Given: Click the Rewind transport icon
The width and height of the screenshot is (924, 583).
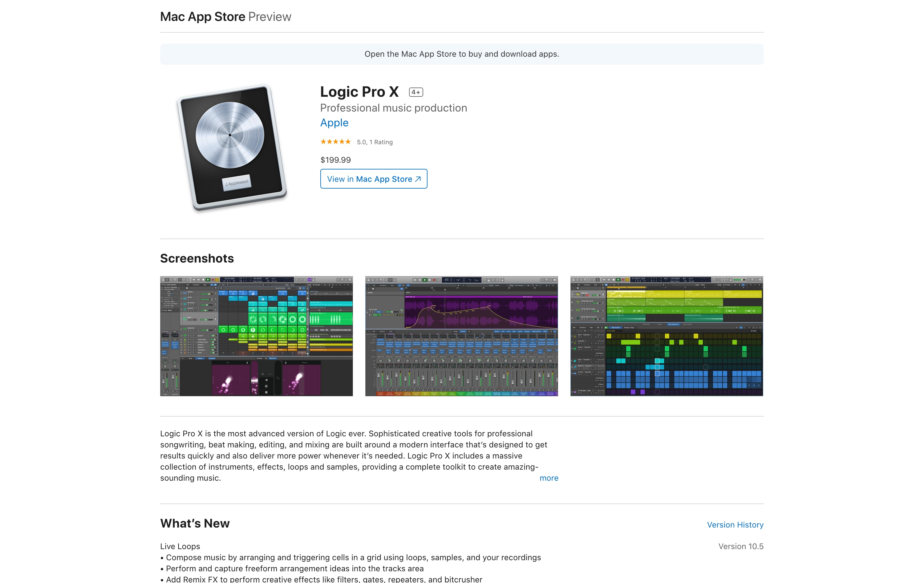Looking at the screenshot, I should pos(194,280).
